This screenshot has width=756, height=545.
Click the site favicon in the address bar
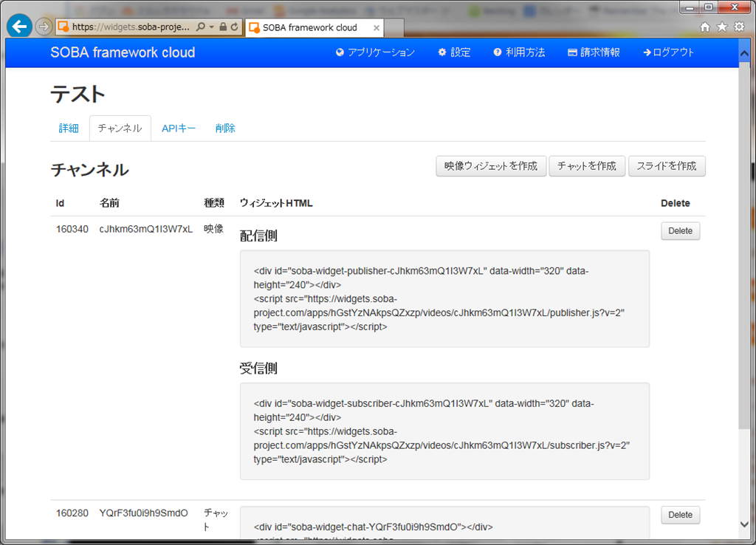(63, 27)
